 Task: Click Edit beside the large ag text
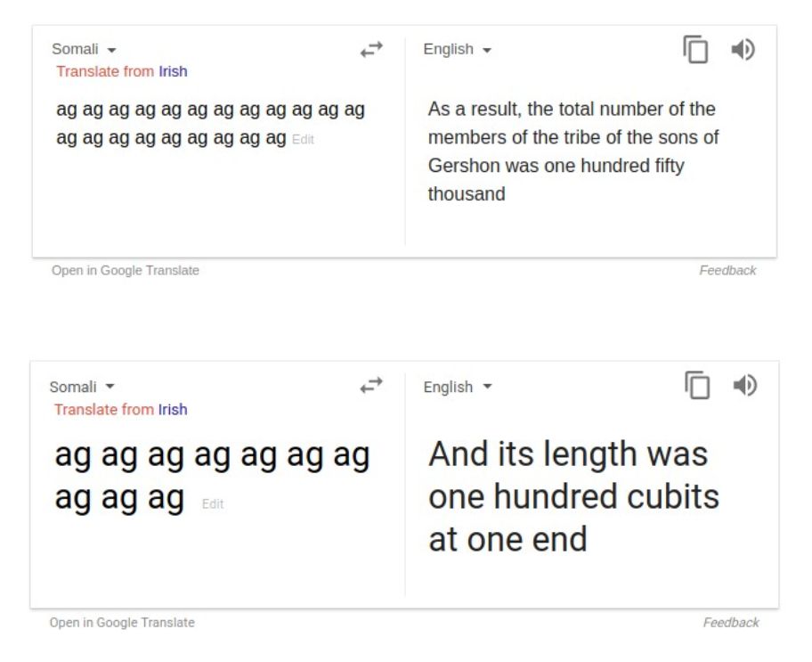click(212, 504)
